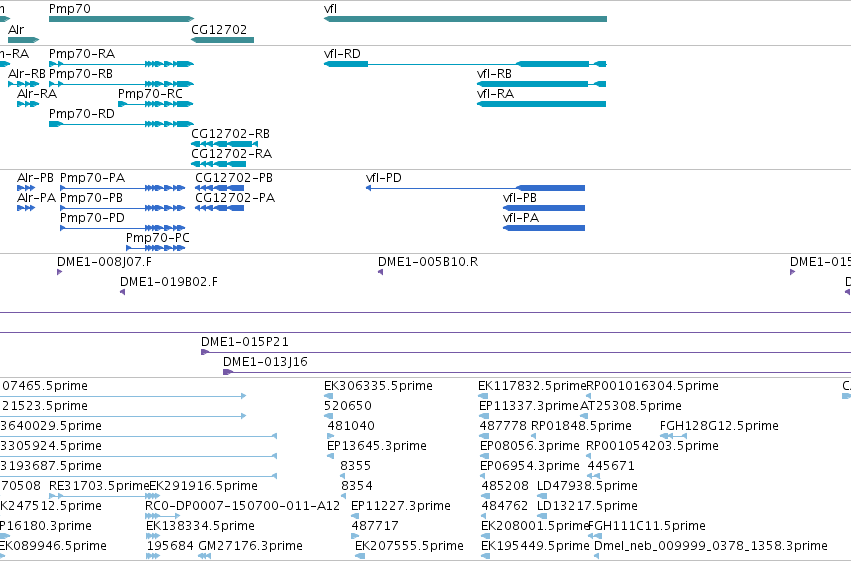Click the CG12702 gene bar

[x=223, y=40]
